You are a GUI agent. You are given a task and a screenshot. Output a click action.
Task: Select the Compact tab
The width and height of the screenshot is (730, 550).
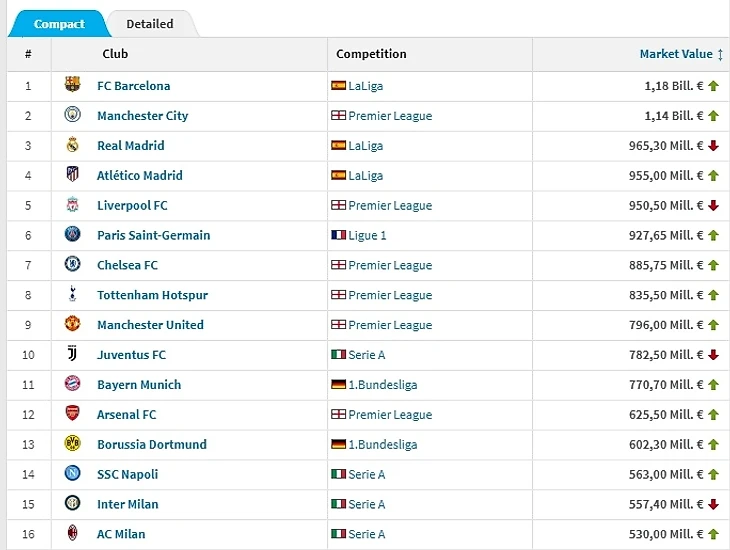(59, 24)
